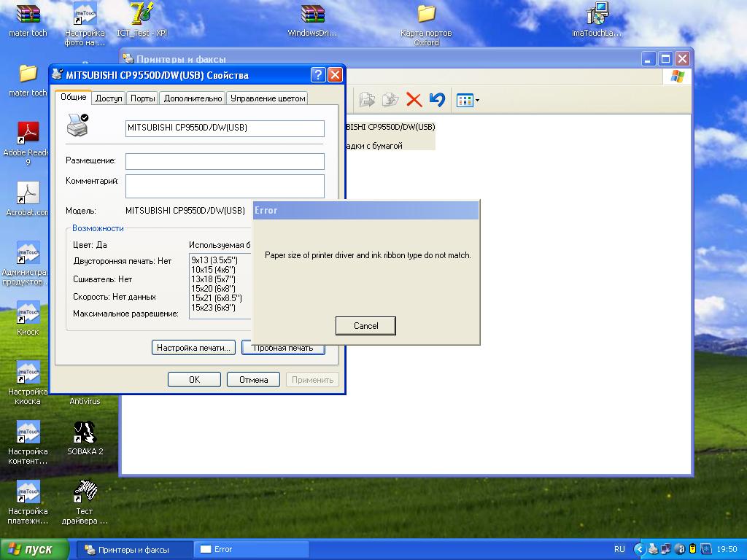
Task: Launch the Acrobat.com shortcut
Action: click(x=27, y=199)
